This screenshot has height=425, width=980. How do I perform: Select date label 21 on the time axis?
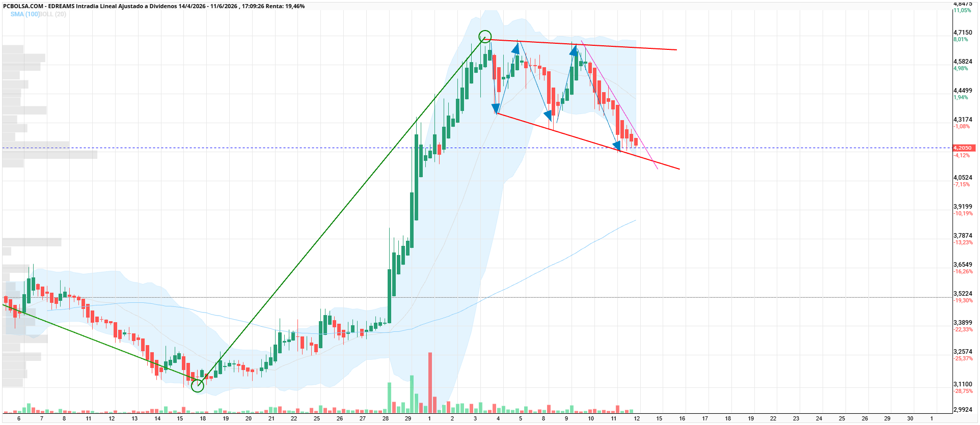pyautogui.click(x=271, y=419)
